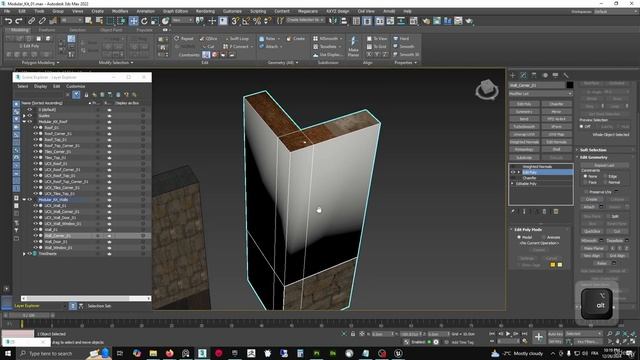Open the Display menu in Scene Explorer
The width and height of the screenshot is (640, 360).
tap(40, 87)
